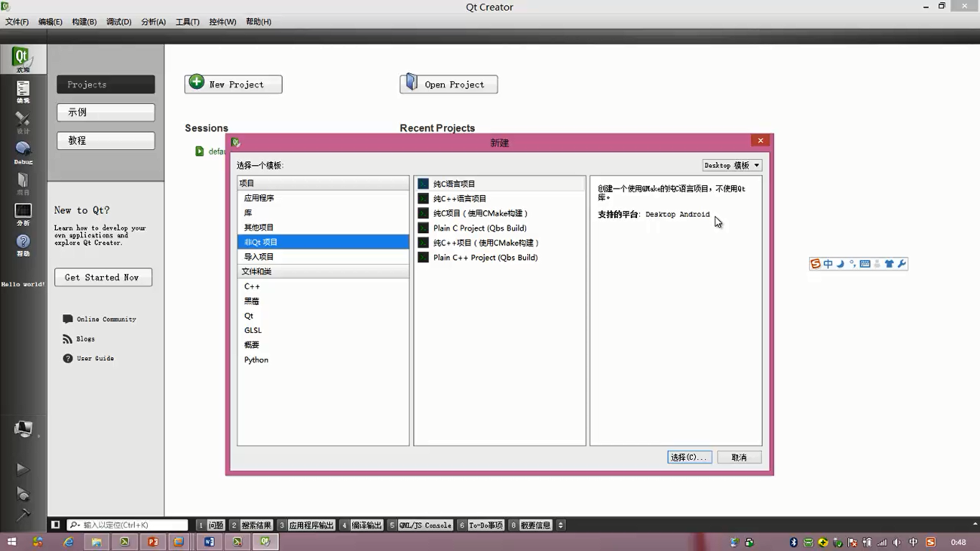Click the Start Debugging run icon

tap(23, 494)
